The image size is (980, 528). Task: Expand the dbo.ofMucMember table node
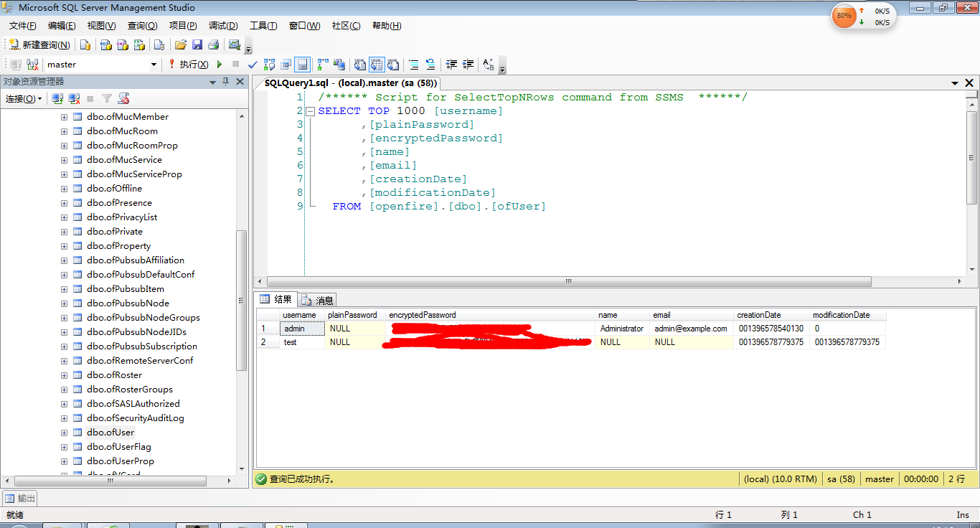click(64, 117)
